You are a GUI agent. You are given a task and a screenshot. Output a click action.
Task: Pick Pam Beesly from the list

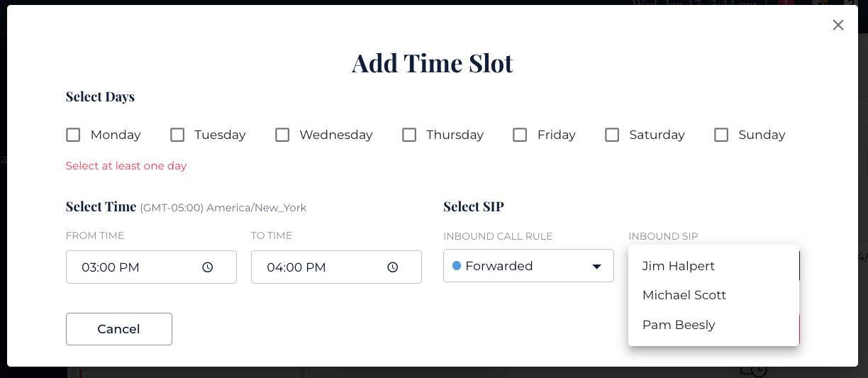(679, 325)
